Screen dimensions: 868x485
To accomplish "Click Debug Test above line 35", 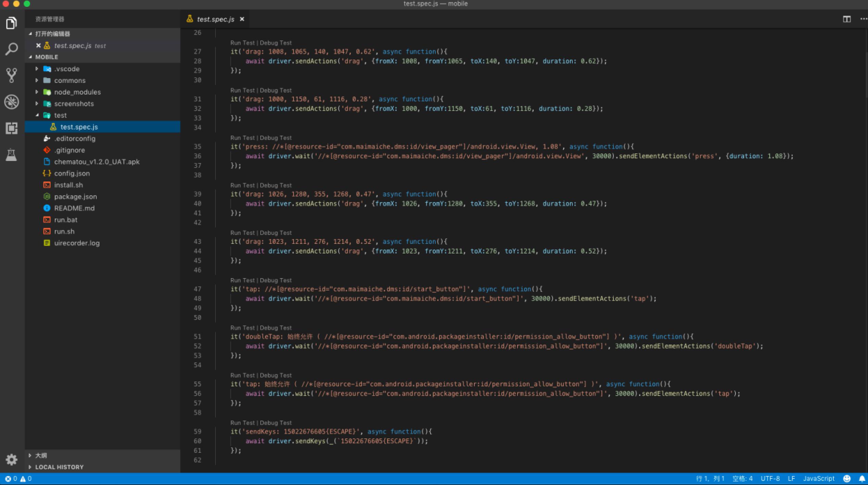I will click(x=275, y=138).
